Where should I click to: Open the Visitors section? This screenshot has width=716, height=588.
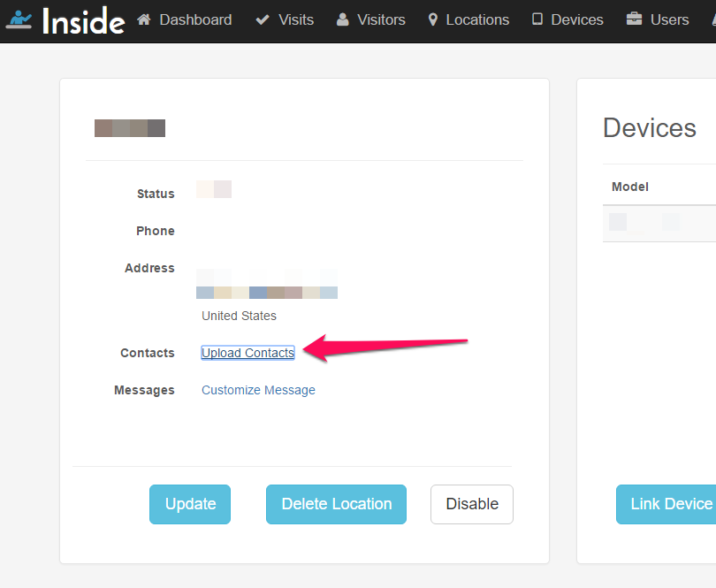pos(381,19)
